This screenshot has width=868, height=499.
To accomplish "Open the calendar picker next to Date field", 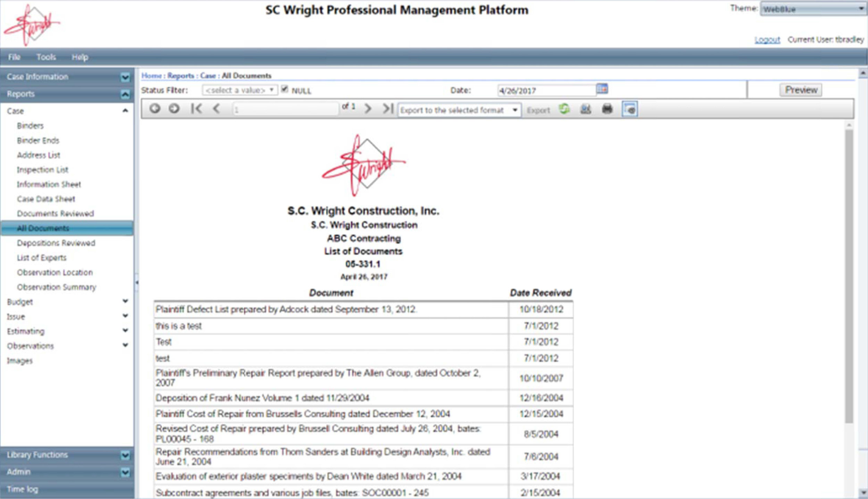I will (x=602, y=89).
